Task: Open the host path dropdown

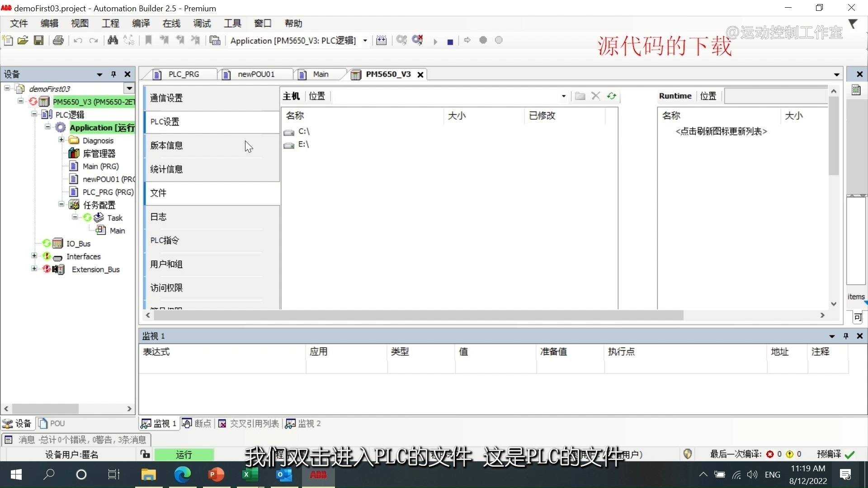Action: point(563,96)
